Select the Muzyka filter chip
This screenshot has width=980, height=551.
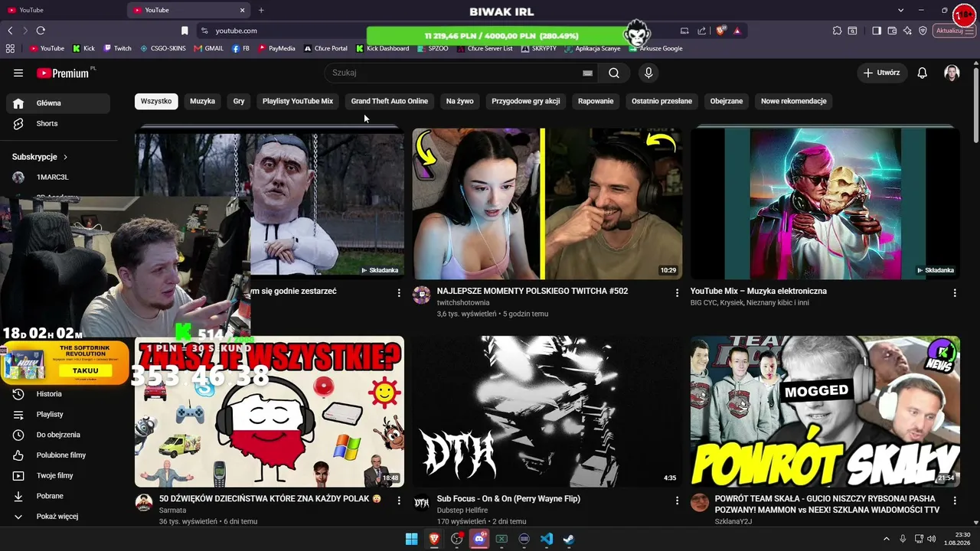point(203,101)
